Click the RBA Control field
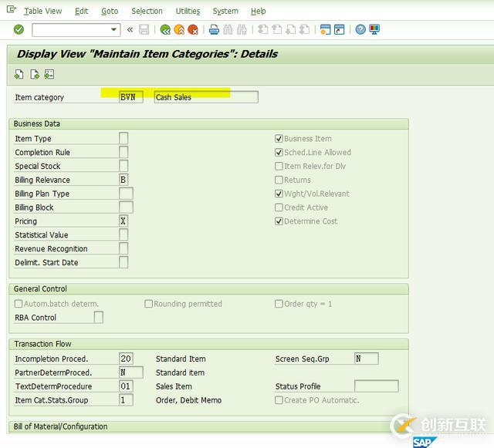494x448 pixels. pos(99,318)
